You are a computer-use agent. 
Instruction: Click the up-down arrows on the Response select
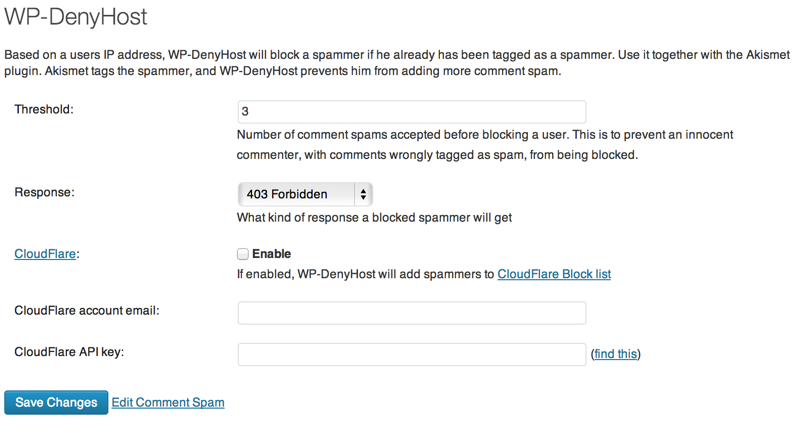(x=363, y=194)
